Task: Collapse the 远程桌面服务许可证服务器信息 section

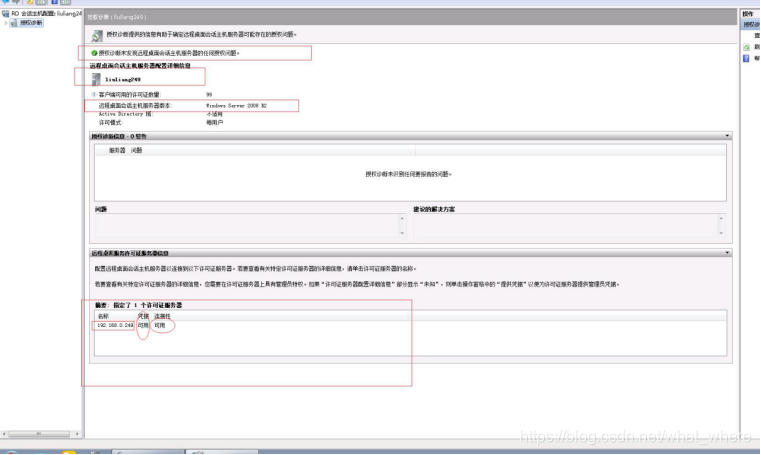Action: (x=727, y=253)
